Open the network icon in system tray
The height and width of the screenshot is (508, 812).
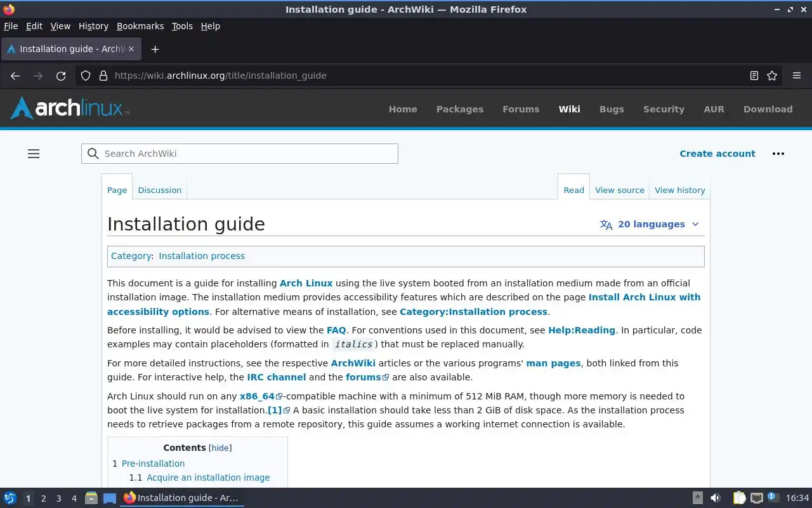(756, 498)
